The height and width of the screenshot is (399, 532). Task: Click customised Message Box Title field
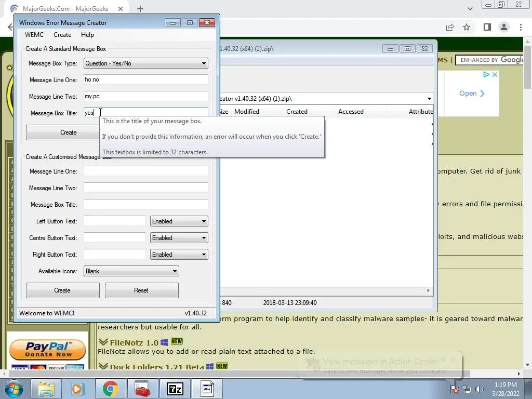tap(146, 204)
